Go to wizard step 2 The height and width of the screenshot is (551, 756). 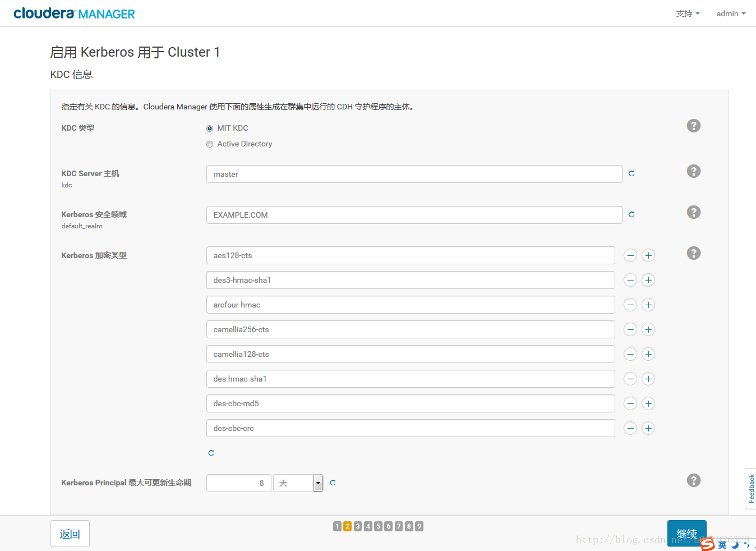pos(347,526)
